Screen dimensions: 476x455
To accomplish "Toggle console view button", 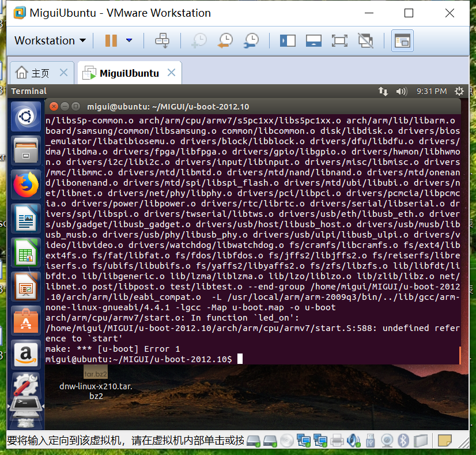I will point(402,41).
